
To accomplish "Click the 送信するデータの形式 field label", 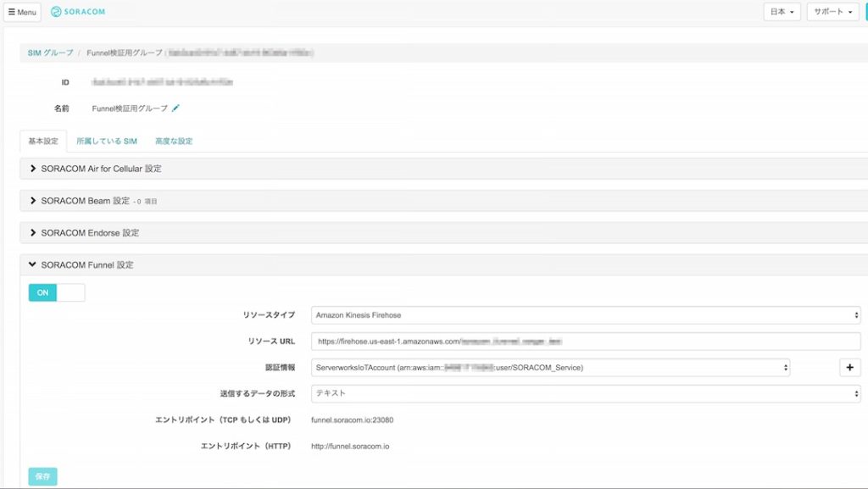I will 258,393.
